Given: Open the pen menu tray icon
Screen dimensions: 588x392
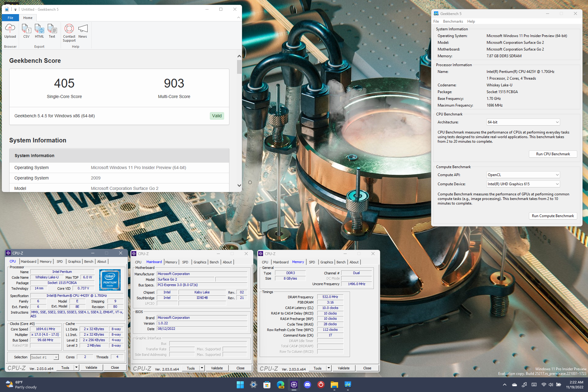Looking at the screenshot, I should pyautogui.click(x=524, y=385).
